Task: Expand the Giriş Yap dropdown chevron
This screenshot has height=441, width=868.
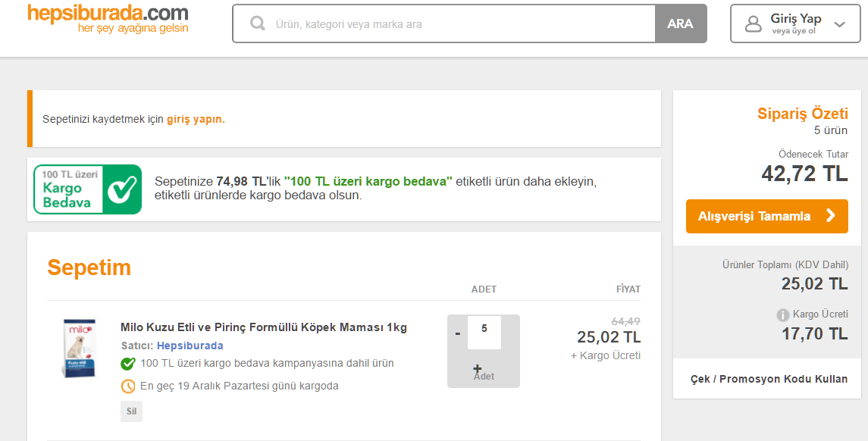Action: [840, 24]
